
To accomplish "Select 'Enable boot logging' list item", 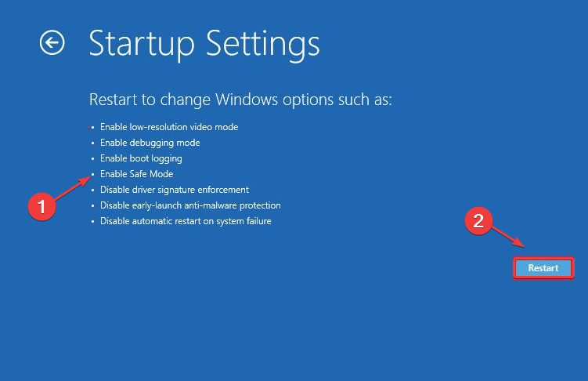I will [141, 158].
